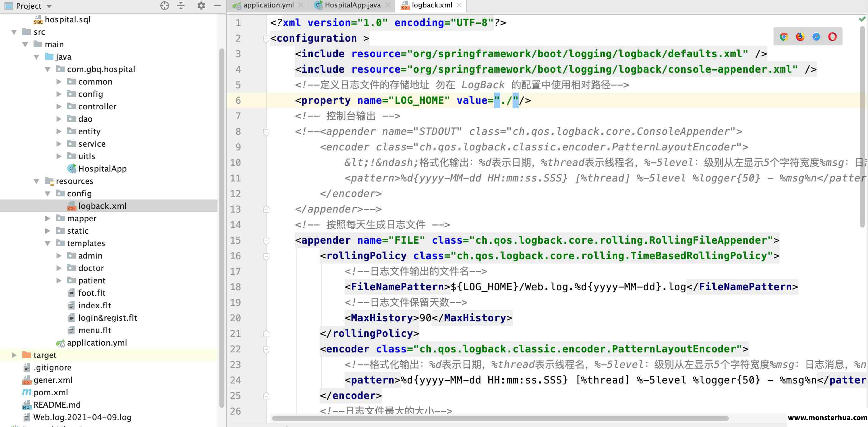Expand the admin templates folder
868x427 pixels.
(x=59, y=256)
